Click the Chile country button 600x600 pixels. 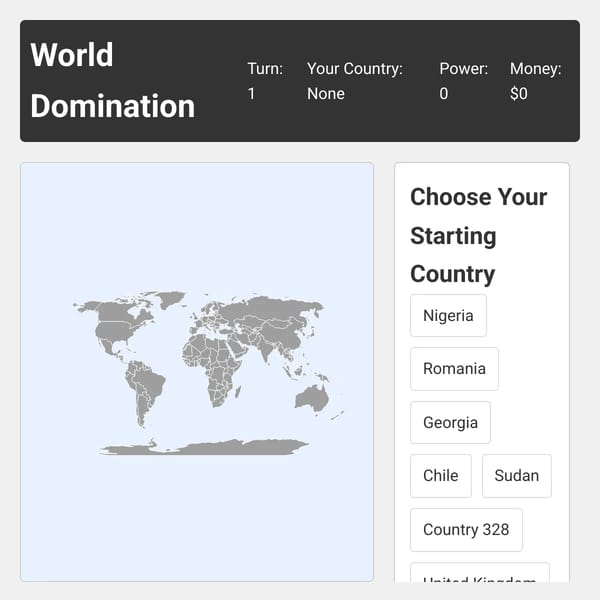click(441, 476)
